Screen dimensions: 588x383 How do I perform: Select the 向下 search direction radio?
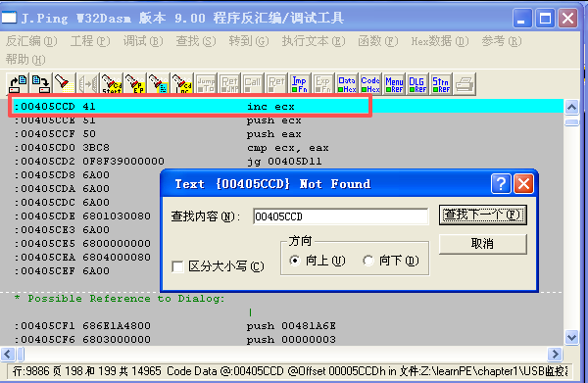pyautogui.click(x=368, y=261)
